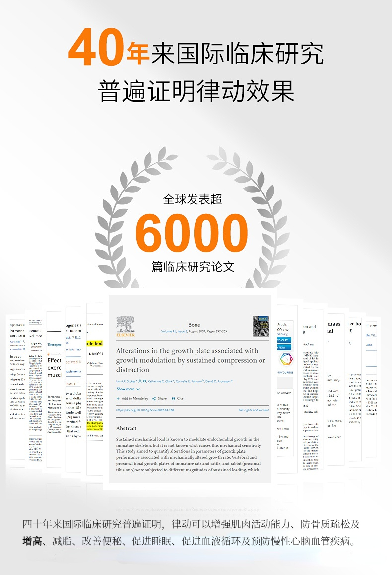392x575 pixels.
Task: Click the Cite label
Action: click(180, 398)
